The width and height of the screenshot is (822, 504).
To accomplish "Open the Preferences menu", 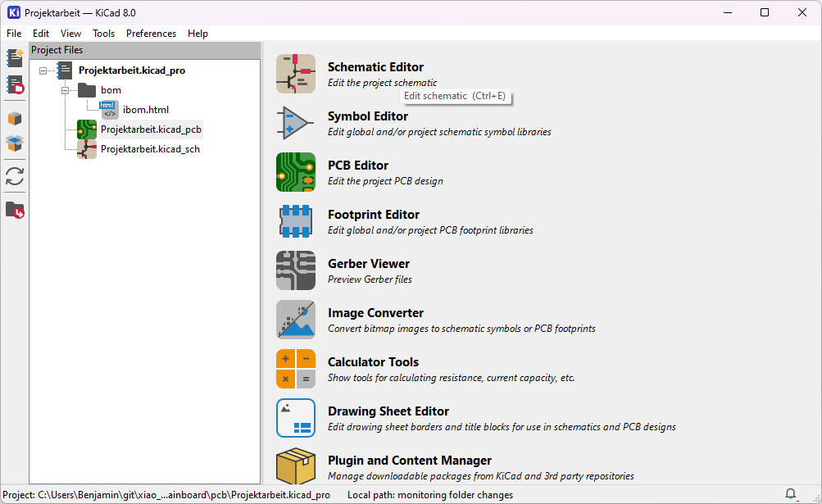I will pos(151,34).
